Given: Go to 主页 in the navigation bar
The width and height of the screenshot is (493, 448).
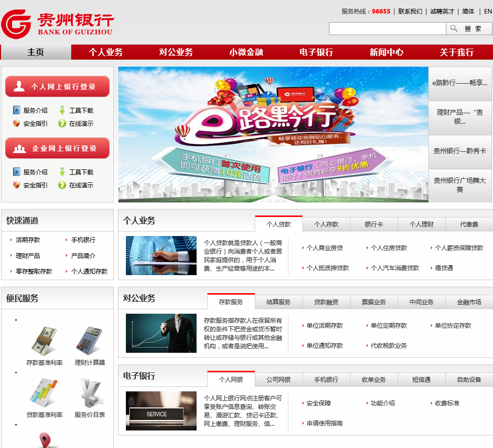Looking at the screenshot, I should tap(36, 52).
